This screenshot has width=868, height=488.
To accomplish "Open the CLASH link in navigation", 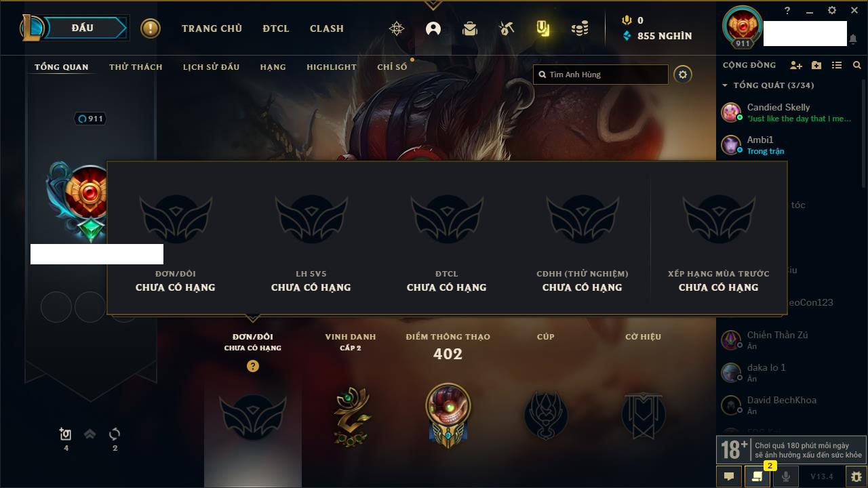I will [x=327, y=28].
